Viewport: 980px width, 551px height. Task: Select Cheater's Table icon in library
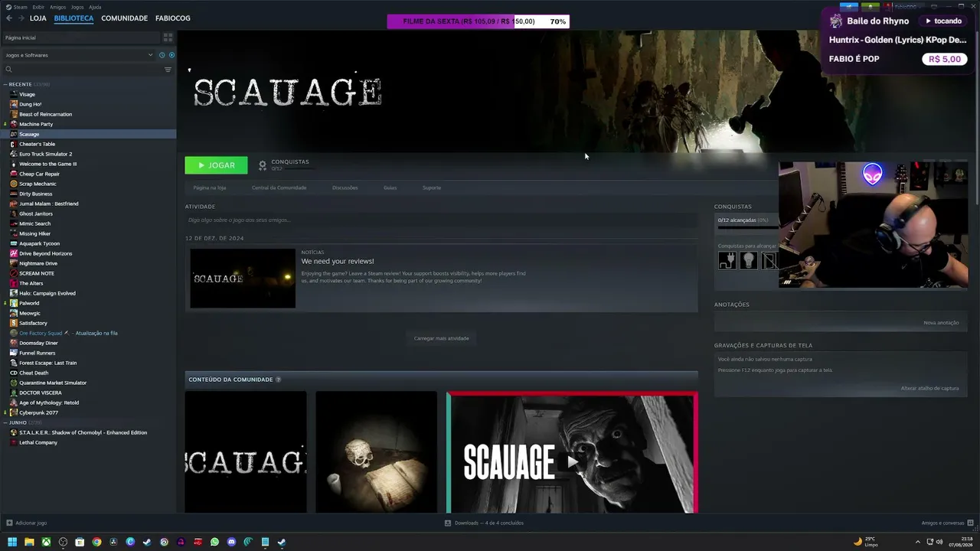pyautogui.click(x=14, y=144)
